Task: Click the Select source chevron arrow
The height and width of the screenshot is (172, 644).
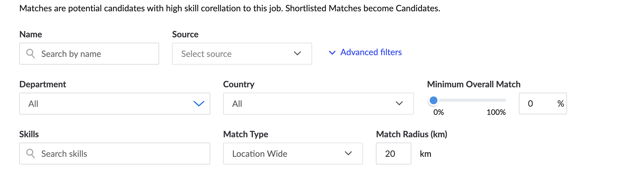Action: 297,53
